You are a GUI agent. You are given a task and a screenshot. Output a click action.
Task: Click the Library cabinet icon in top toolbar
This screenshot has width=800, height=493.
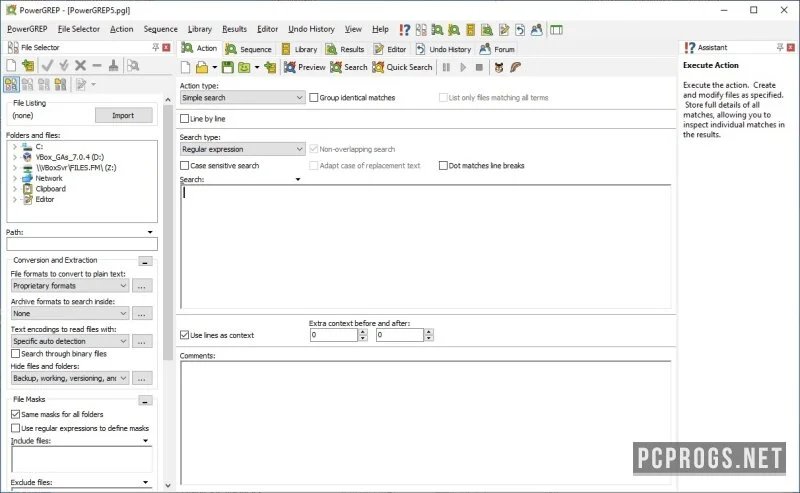pos(470,30)
